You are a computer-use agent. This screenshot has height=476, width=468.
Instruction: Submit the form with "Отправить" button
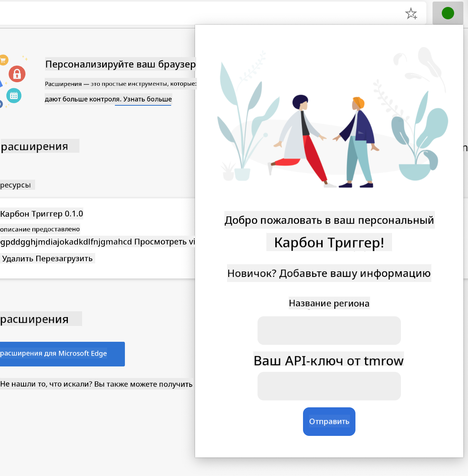pos(329,422)
